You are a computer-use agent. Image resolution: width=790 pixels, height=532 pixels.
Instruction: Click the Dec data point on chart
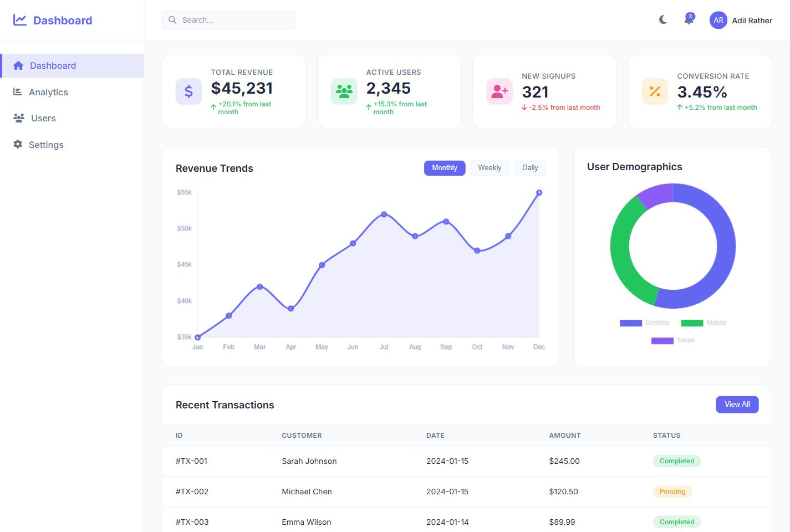click(539, 193)
